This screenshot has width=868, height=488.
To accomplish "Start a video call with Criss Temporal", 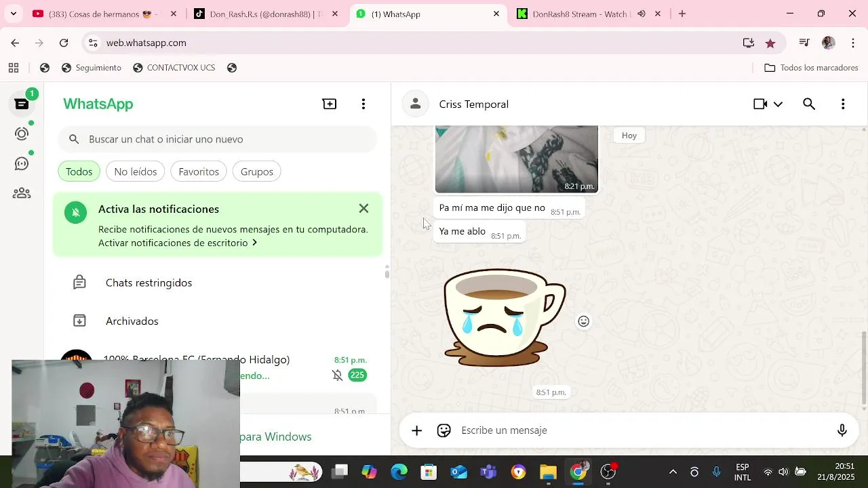I will (760, 104).
